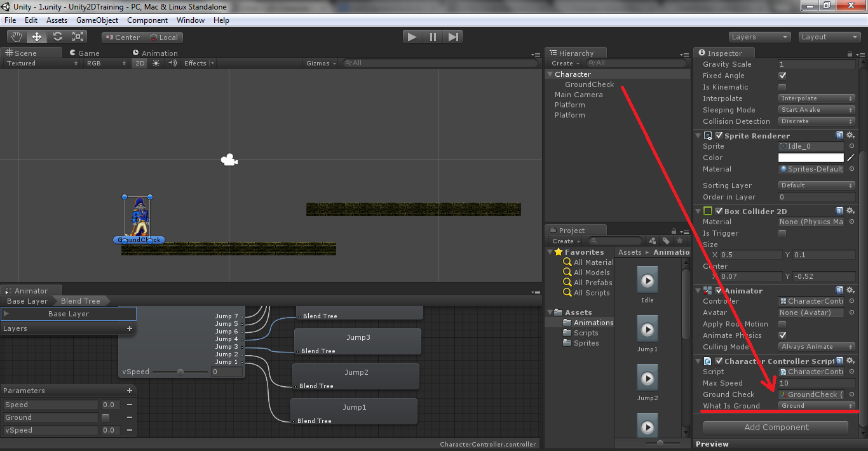Open Box Collider 2D gear menu
This screenshot has height=451, width=868.
[850, 211]
